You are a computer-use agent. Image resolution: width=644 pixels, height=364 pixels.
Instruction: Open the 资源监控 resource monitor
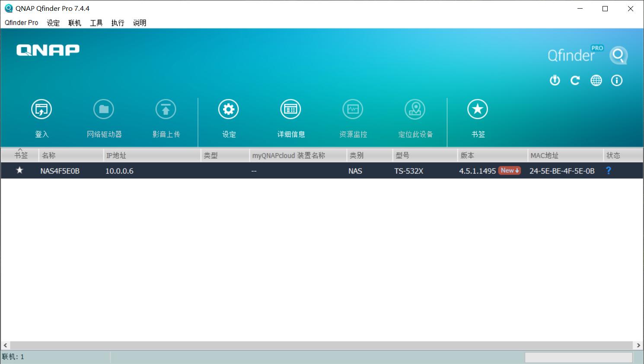click(353, 109)
